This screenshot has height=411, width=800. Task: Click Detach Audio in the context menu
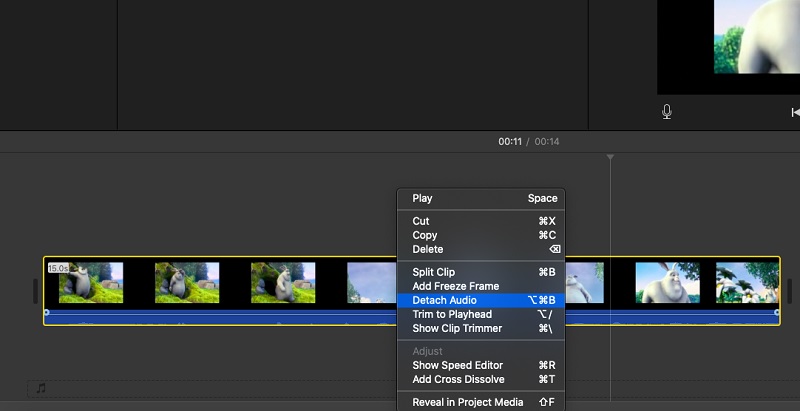[481, 300]
